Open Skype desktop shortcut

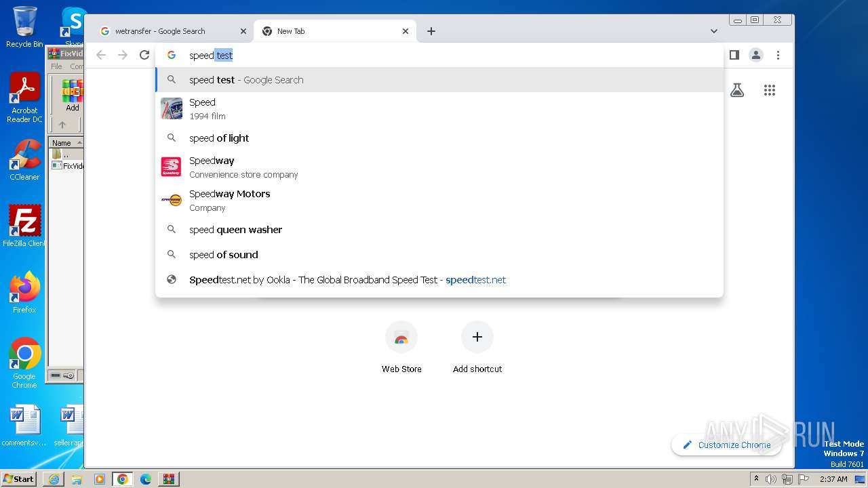tap(74, 27)
